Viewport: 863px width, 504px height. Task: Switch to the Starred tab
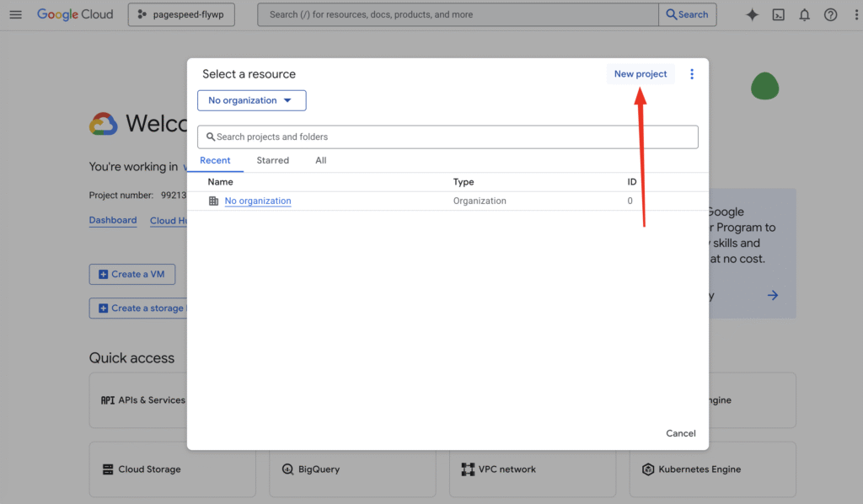tap(272, 160)
